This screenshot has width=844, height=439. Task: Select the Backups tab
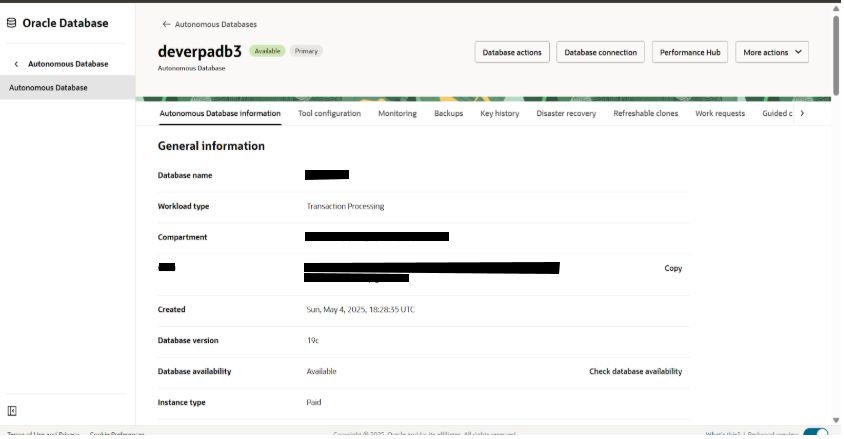tap(448, 114)
